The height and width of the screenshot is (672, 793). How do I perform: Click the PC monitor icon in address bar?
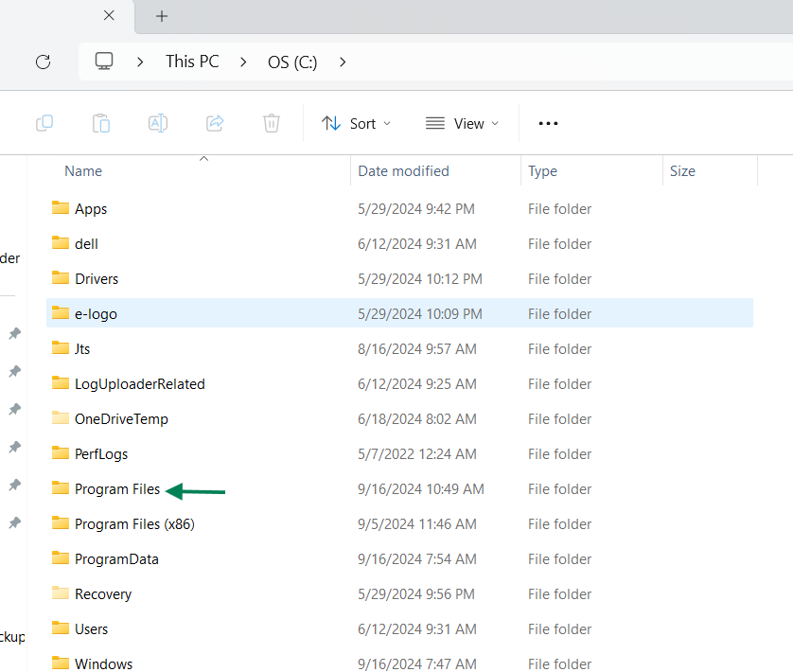[x=104, y=62]
